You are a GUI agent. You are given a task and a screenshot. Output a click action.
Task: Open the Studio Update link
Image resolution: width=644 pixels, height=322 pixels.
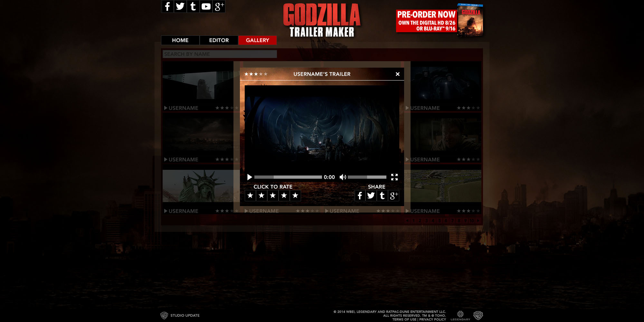185,316
